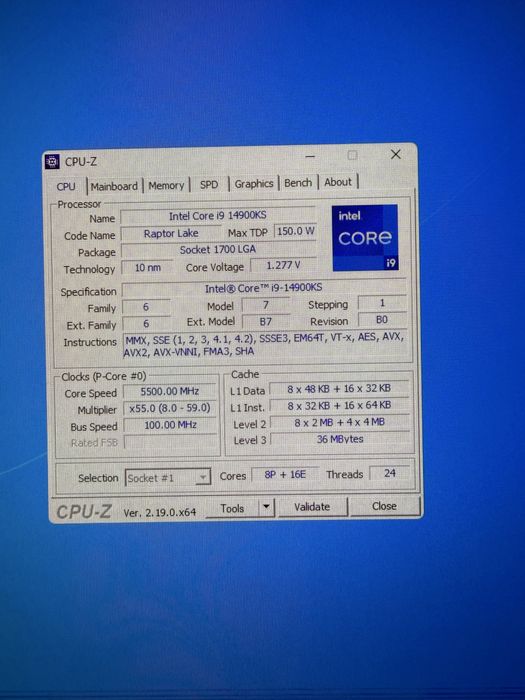Show the About tab
This screenshot has width=525, height=700.
338,182
